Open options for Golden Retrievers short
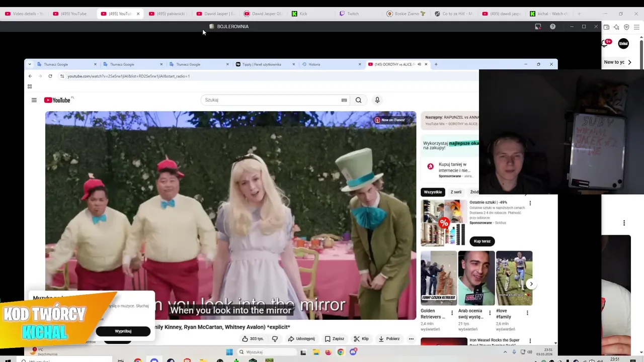Image resolution: width=644 pixels, height=362 pixels. coord(452,313)
